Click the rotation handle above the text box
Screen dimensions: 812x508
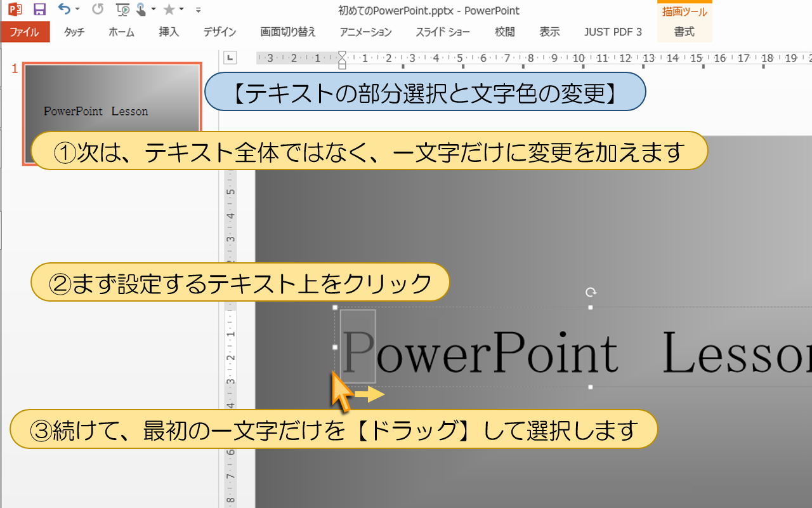[591, 292]
